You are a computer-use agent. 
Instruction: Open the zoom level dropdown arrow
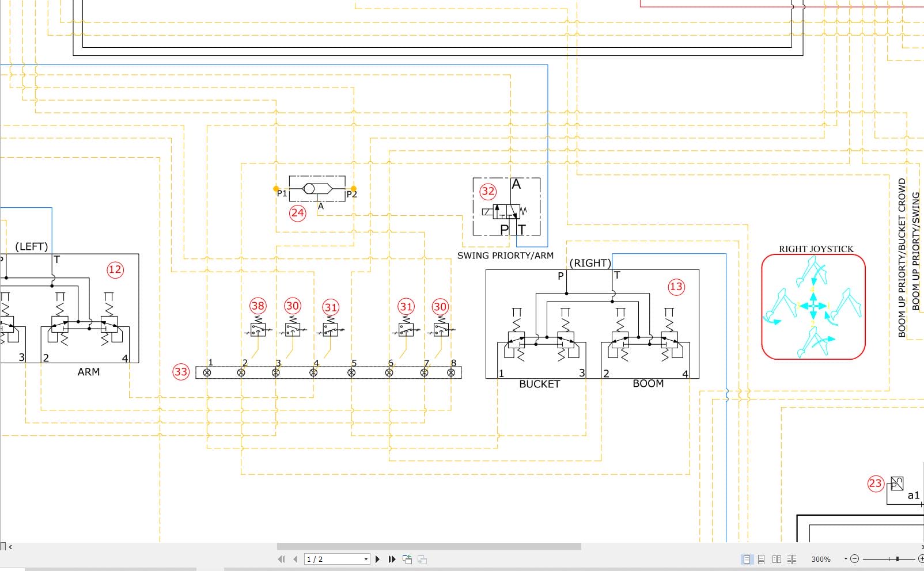(846, 559)
